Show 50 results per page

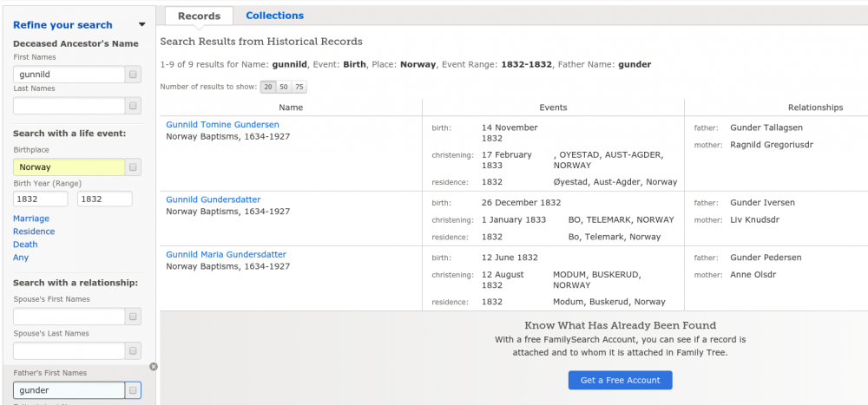point(284,87)
